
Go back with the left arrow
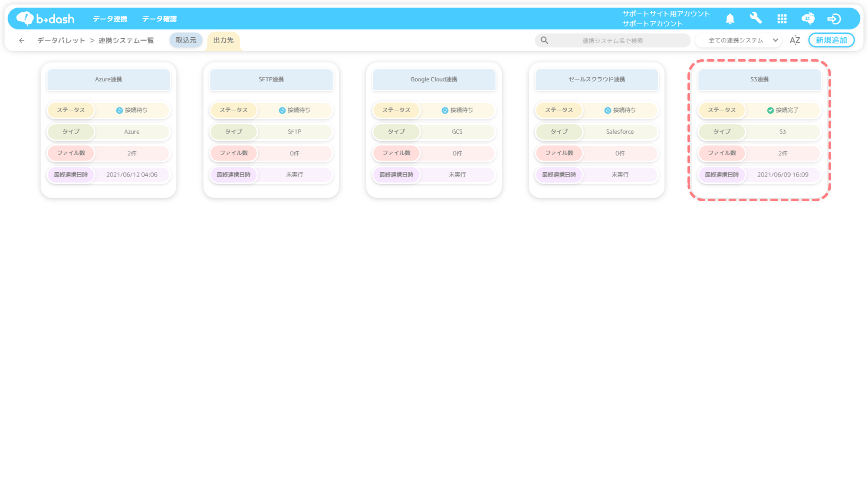pyautogui.click(x=22, y=40)
